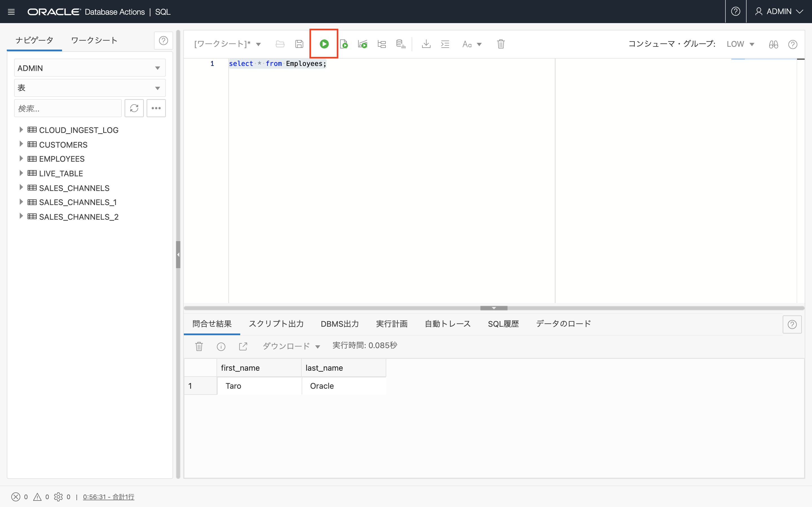Open result in new window icon

(x=243, y=346)
